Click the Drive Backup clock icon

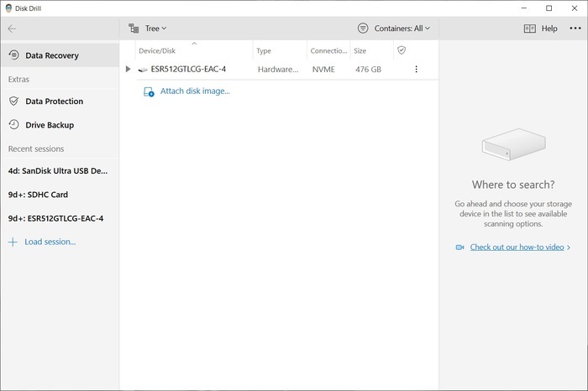(14, 125)
